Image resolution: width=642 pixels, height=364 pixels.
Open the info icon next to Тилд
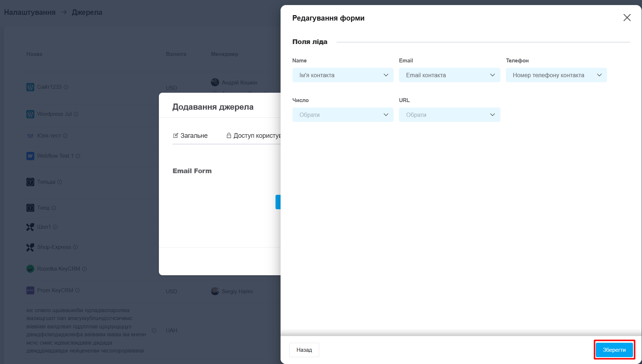[54, 208]
